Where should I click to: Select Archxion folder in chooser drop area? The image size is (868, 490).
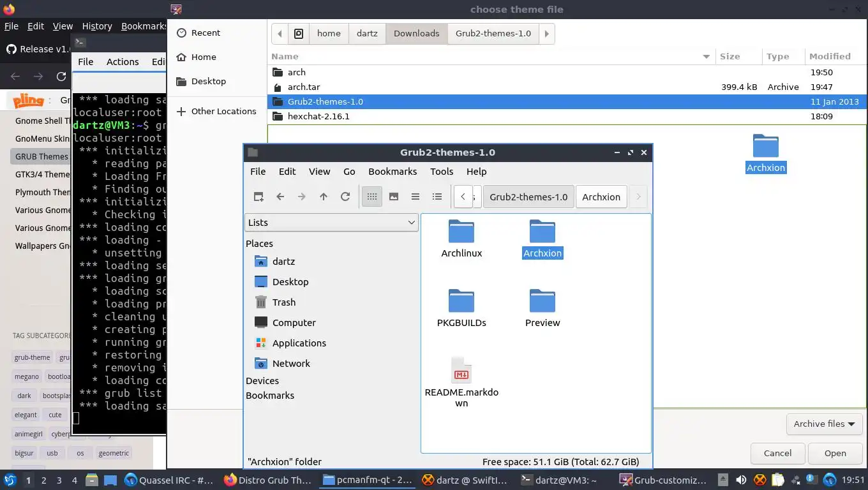765,154
